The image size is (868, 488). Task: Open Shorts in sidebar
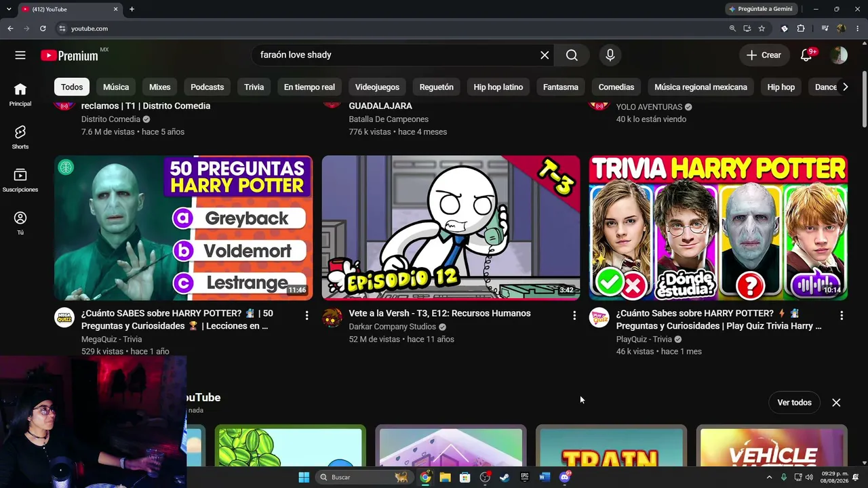point(20,137)
